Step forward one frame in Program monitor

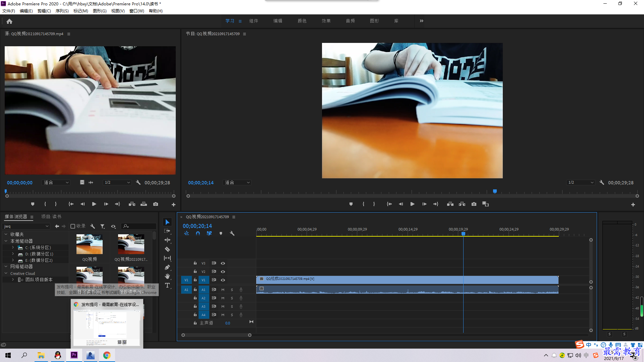point(424,204)
